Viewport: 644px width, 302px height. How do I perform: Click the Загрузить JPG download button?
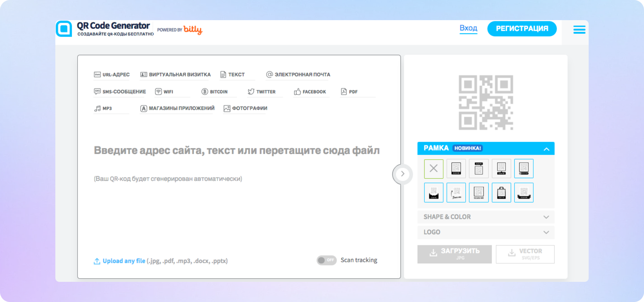pyautogui.click(x=454, y=254)
